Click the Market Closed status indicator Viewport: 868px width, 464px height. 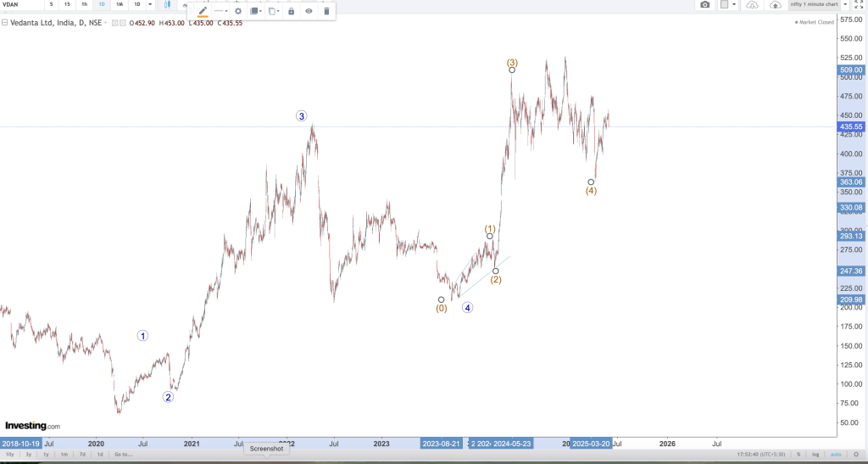(x=815, y=22)
